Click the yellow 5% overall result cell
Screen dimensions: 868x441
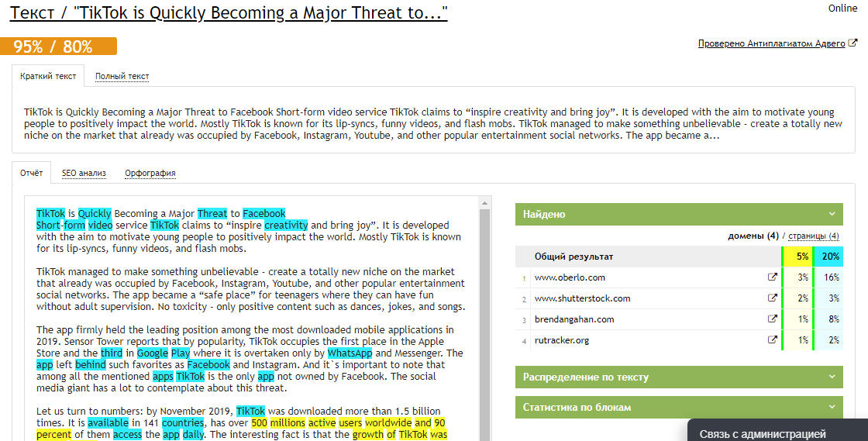pyautogui.click(x=797, y=257)
